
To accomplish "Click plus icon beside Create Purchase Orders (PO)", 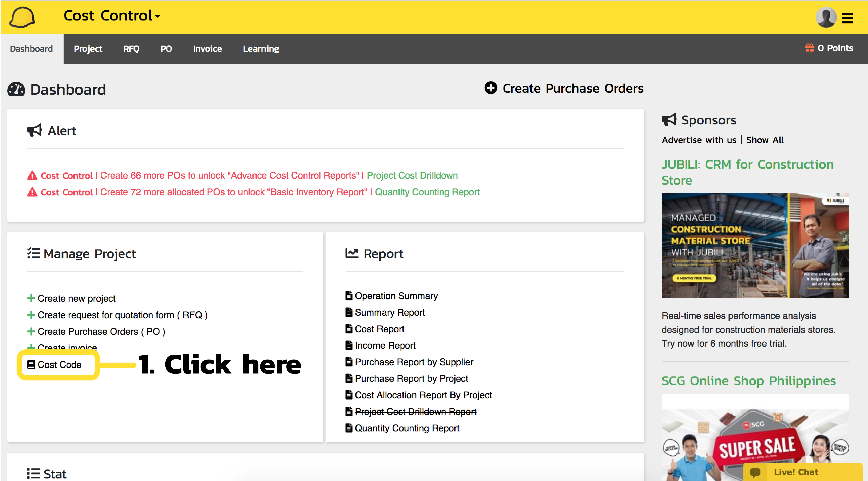I will [31, 331].
